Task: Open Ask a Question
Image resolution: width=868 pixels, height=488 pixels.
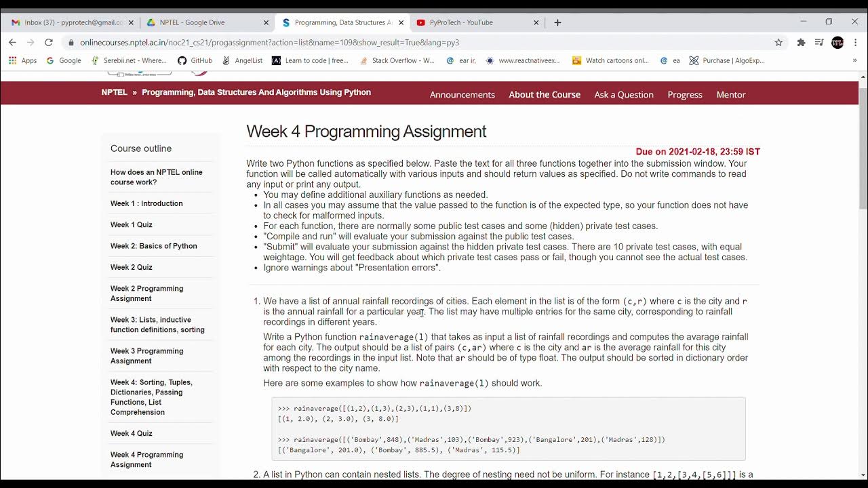Action: (x=624, y=94)
